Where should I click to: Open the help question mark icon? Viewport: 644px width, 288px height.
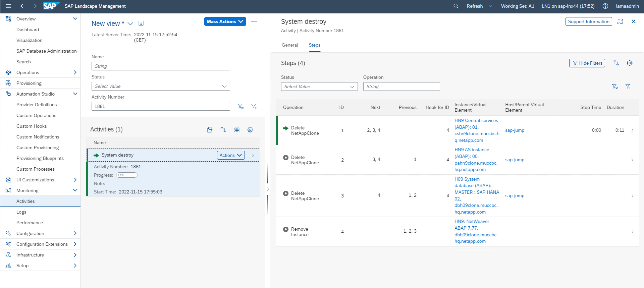coord(605,6)
